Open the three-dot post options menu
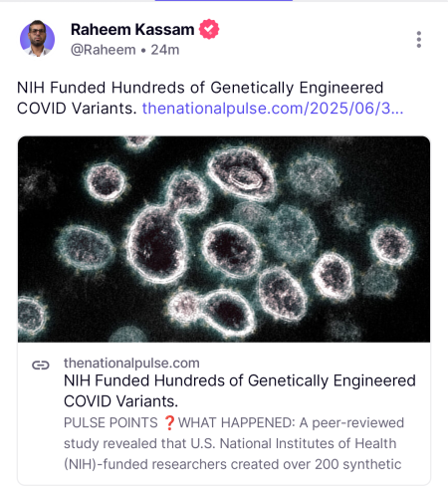The image size is (448, 498). point(419,40)
